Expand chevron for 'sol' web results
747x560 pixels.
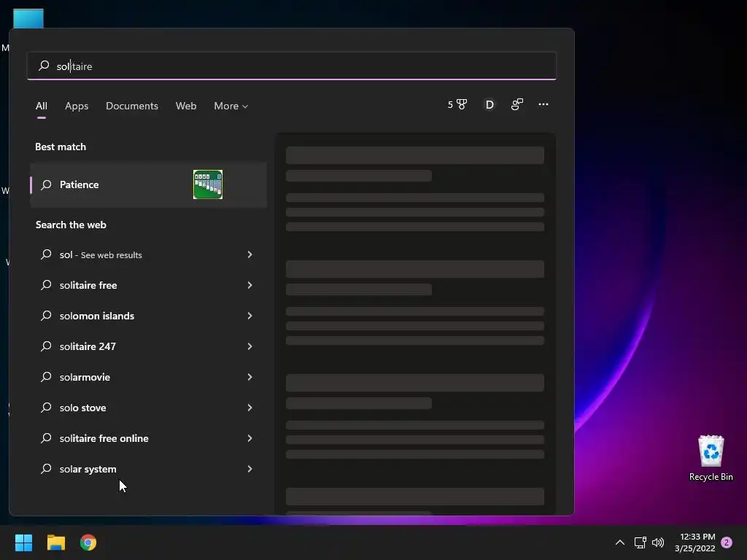click(x=249, y=254)
